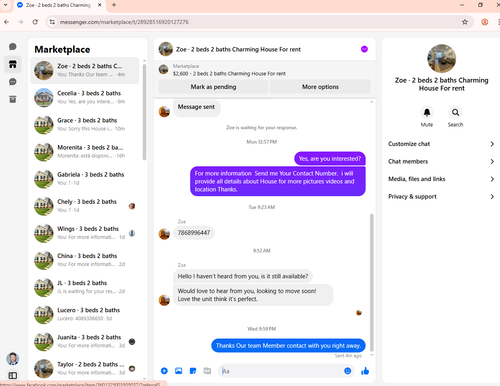The image size is (500, 386).
Task: Search in conversation using the magnifier icon
Action: 455,113
